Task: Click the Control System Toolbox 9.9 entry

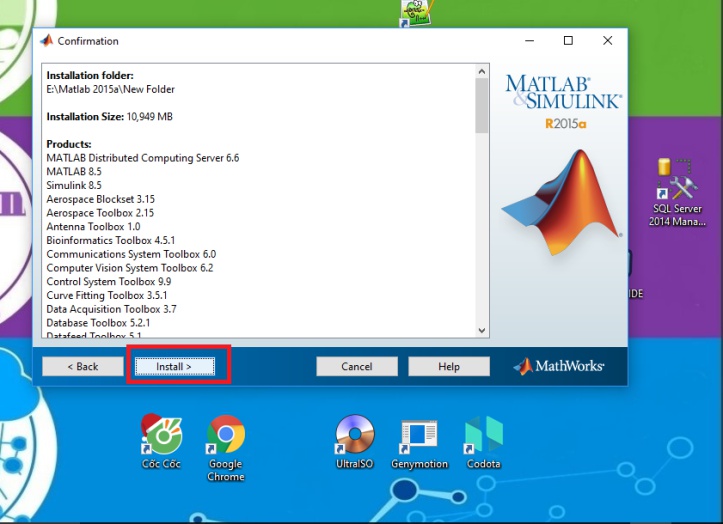Action: pos(109,281)
